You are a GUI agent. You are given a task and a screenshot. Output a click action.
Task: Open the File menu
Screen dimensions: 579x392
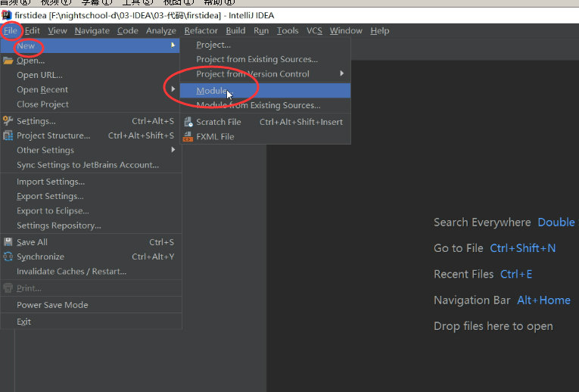click(x=11, y=30)
